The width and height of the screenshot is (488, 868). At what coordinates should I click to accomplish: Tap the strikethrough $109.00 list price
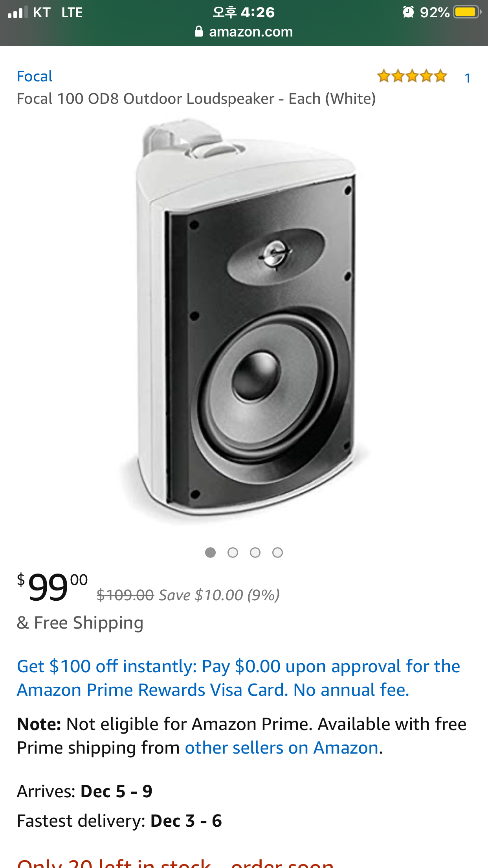tap(125, 595)
